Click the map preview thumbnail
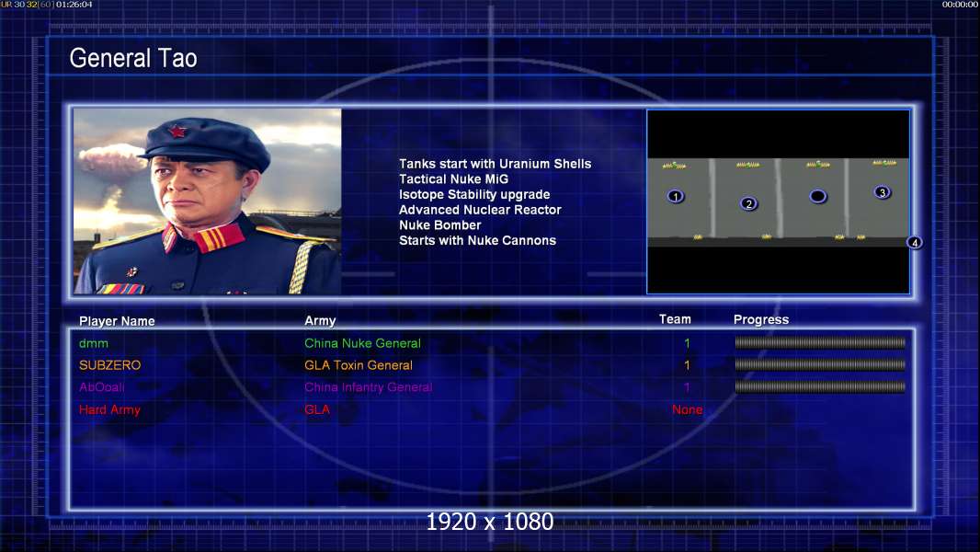The width and height of the screenshot is (980, 552). tap(778, 201)
